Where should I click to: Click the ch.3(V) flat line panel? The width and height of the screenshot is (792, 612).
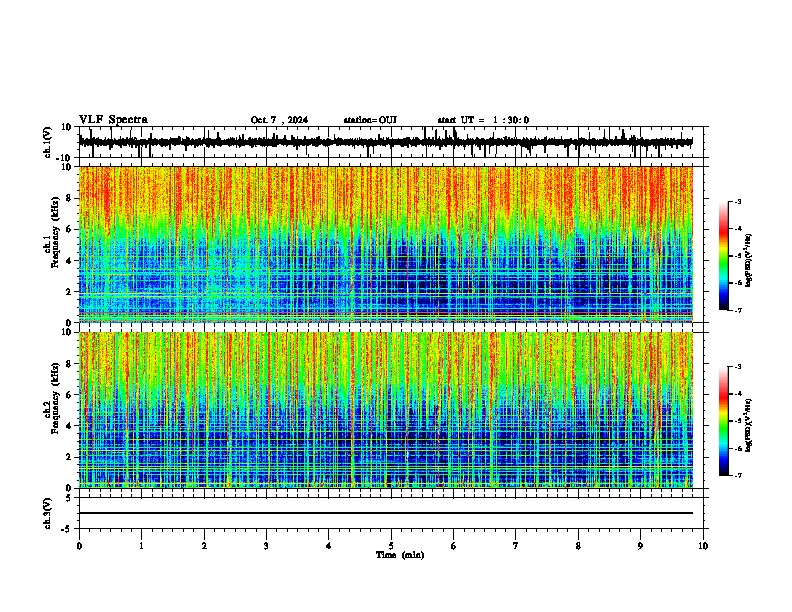391,513
